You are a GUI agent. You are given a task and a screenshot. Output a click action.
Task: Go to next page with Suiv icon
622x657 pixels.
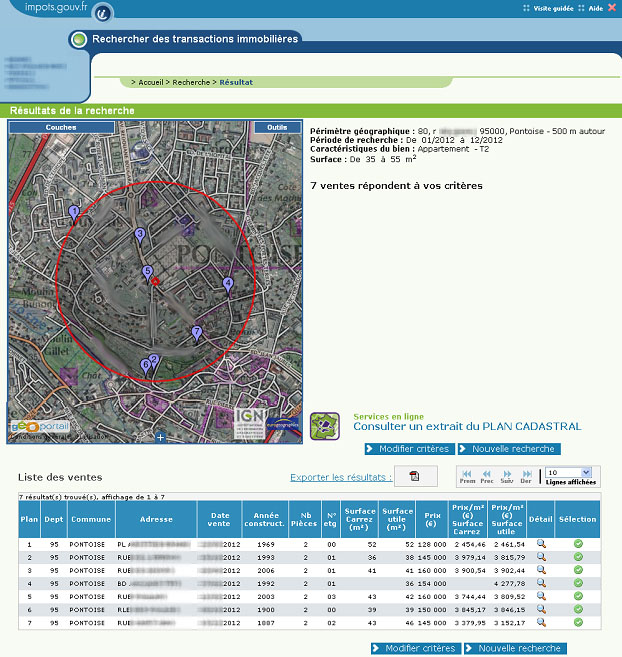507,477
